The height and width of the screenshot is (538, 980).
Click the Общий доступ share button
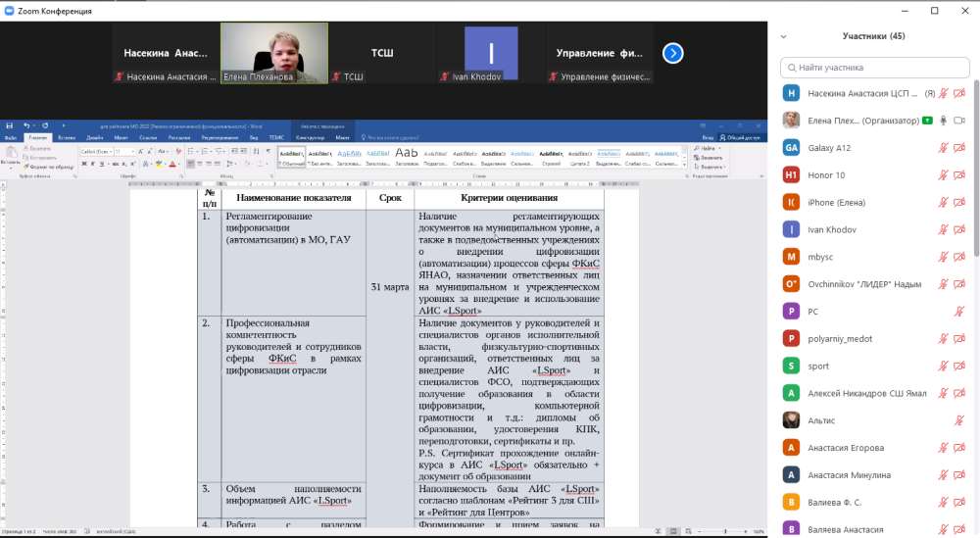pyautogui.click(x=740, y=137)
